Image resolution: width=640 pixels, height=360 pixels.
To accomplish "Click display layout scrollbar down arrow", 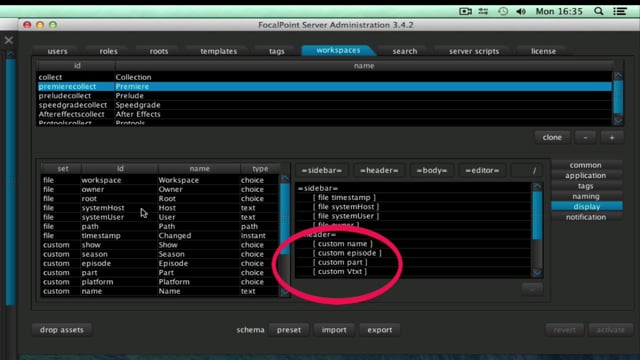I will click(537, 273).
